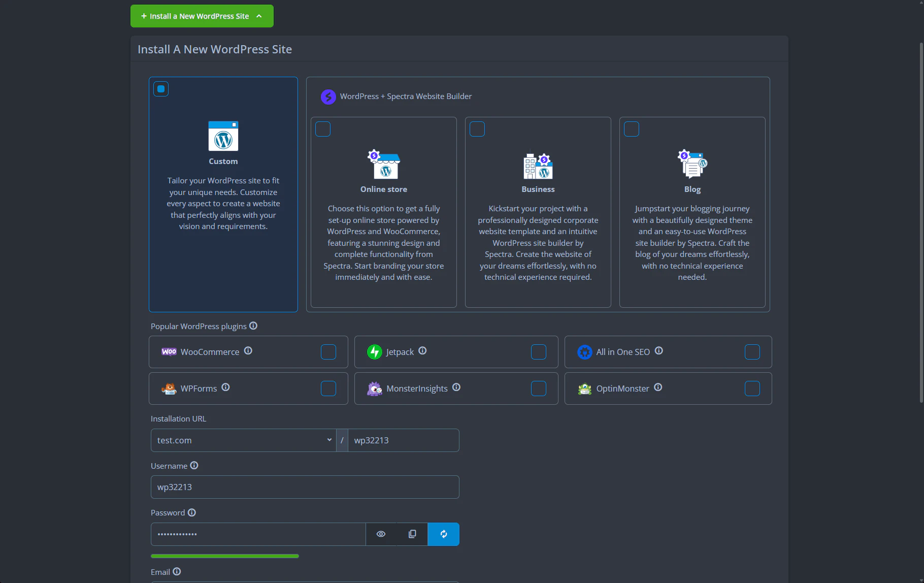This screenshot has height=583, width=924.
Task: Click the WooCommerce info icon
Action: (248, 351)
